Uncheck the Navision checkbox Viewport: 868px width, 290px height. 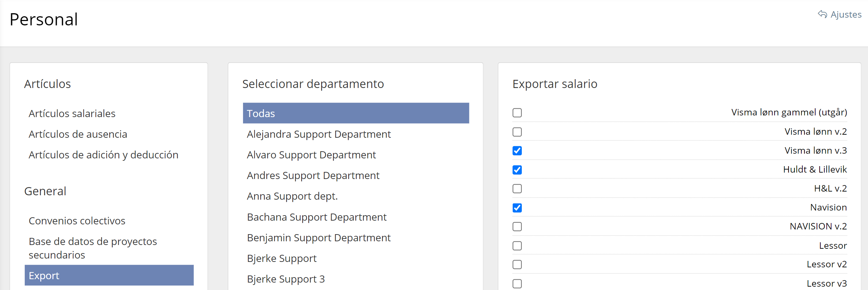pos(517,207)
